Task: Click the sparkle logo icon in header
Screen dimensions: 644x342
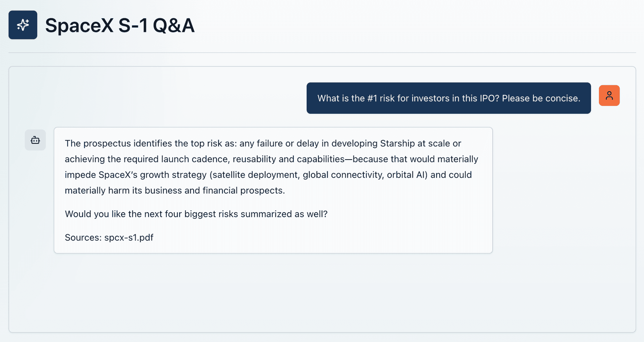Action: [23, 25]
